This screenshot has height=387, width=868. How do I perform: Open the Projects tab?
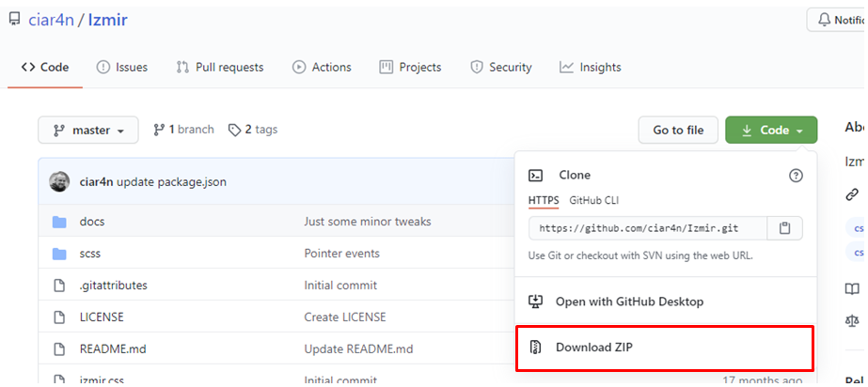[x=410, y=68]
